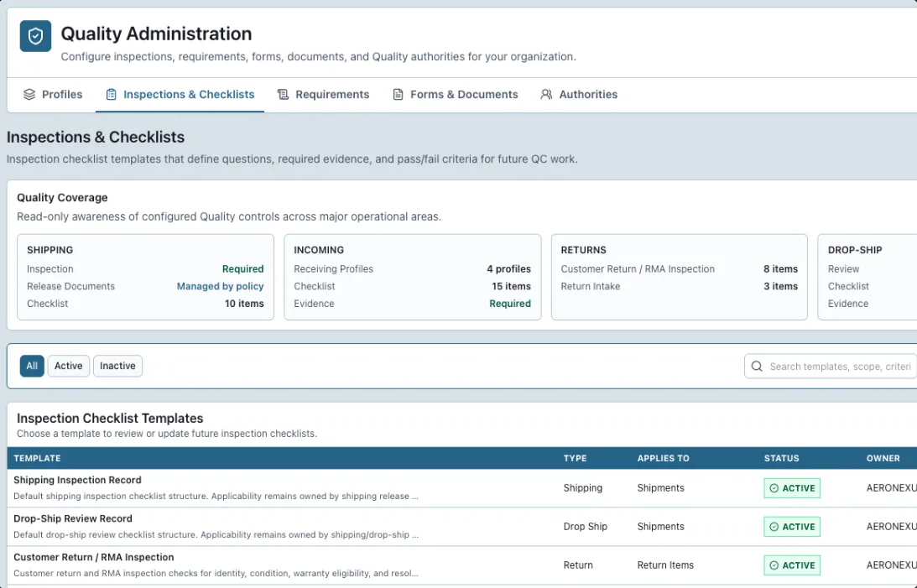Click '8 items' Customer Return RMA value
The height and width of the screenshot is (588, 917).
tap(780, 269)
